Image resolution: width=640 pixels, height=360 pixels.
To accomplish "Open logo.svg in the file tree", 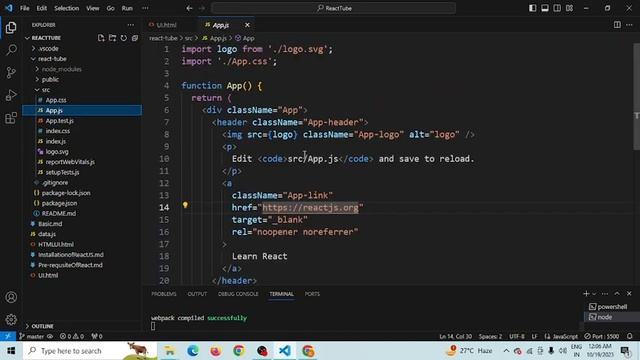I will [57, 152].
